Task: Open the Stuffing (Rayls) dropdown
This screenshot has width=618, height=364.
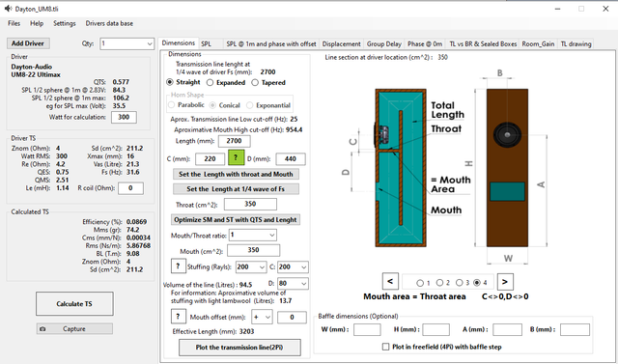Action: 251,266
